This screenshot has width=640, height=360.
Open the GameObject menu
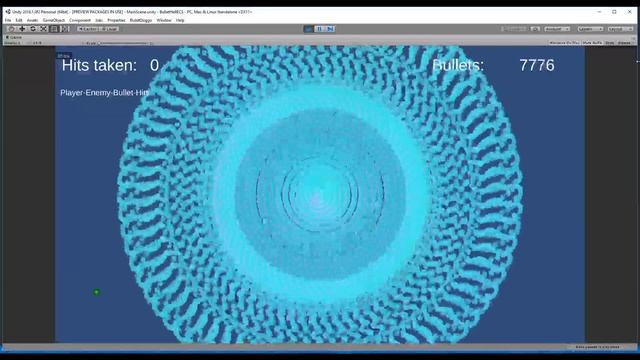pos(53,20)
